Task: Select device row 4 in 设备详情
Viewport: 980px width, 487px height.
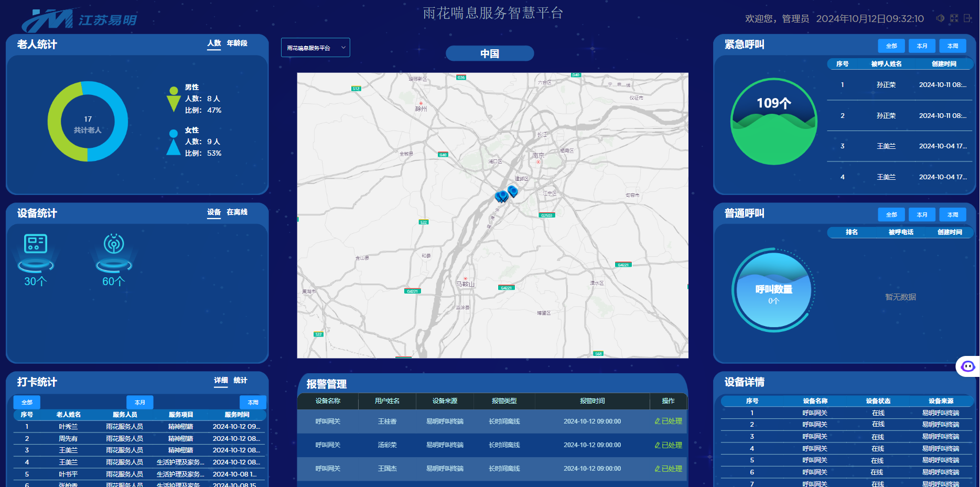Action: 847,449
